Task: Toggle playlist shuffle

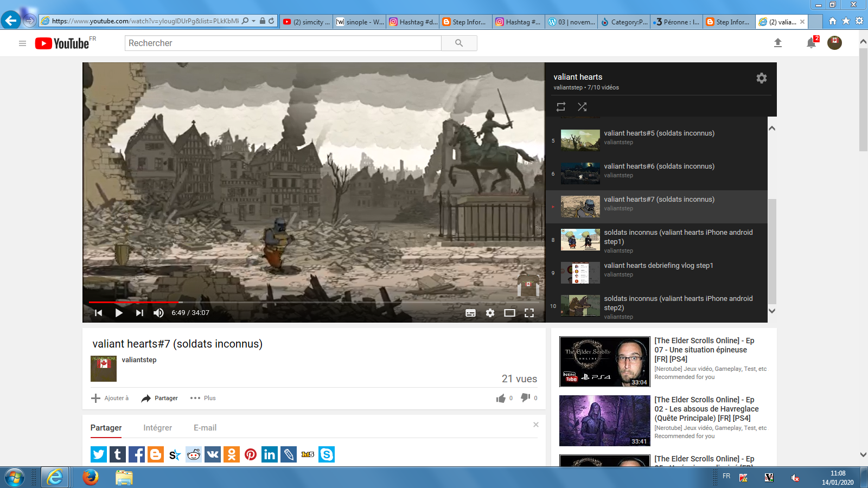Action: point(582,107)
